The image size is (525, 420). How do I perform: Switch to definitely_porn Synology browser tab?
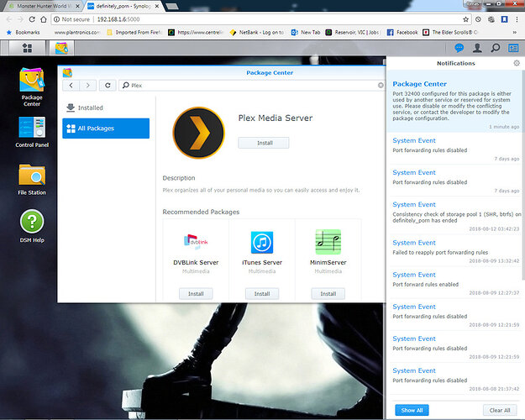click(123, 6)
